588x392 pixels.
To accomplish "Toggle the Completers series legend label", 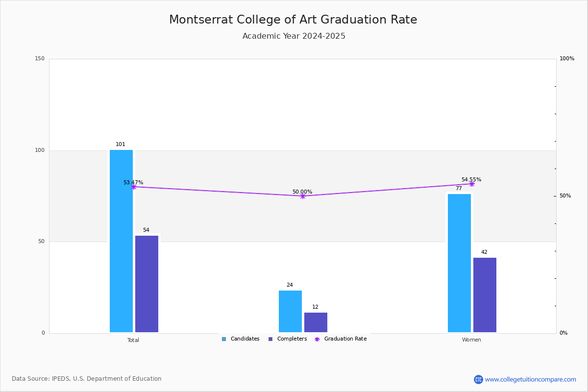I will point(292,339).
